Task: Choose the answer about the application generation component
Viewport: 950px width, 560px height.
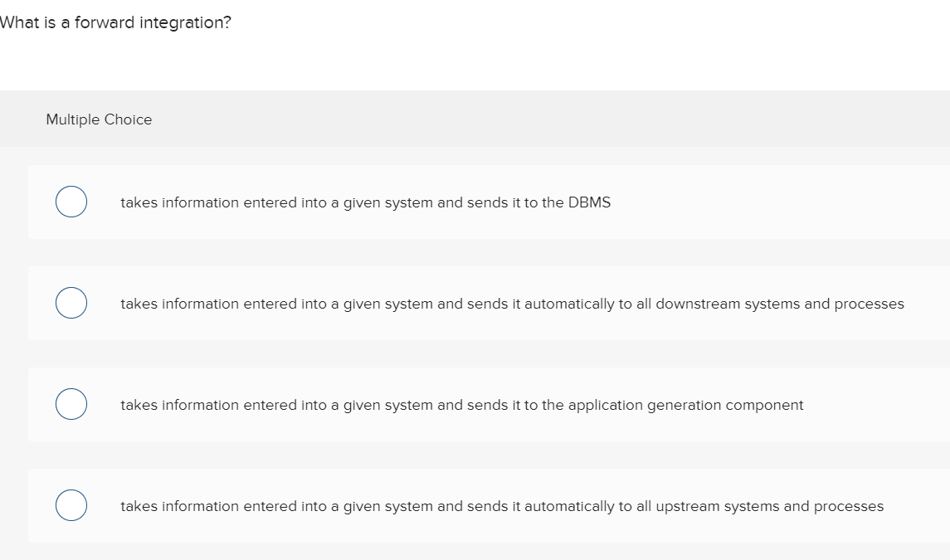Action: tap(462, 405)
